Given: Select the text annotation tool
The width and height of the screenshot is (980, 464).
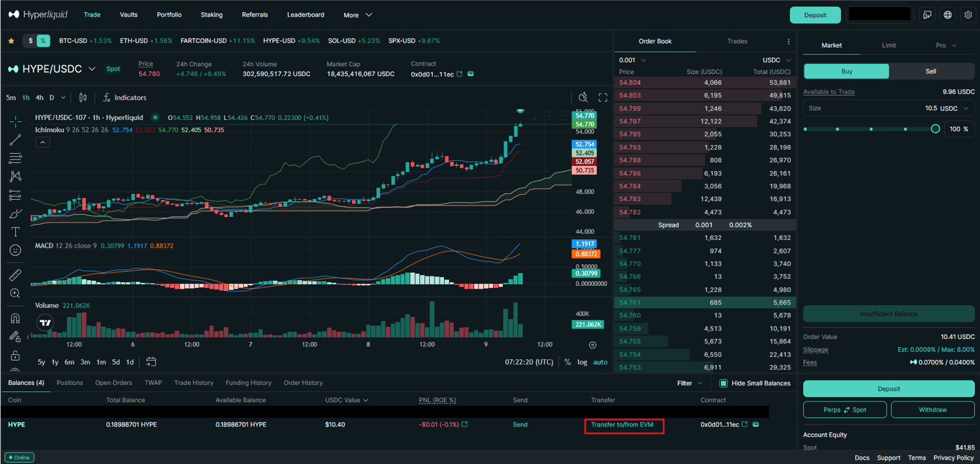Looking at the screenshot, I should (15, 232).
